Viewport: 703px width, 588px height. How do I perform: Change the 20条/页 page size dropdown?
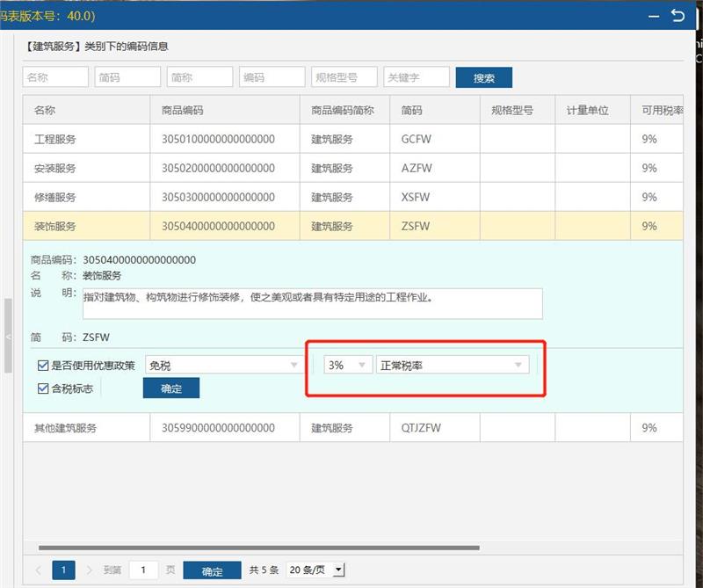pyautogui.click(x=315, y=570)
